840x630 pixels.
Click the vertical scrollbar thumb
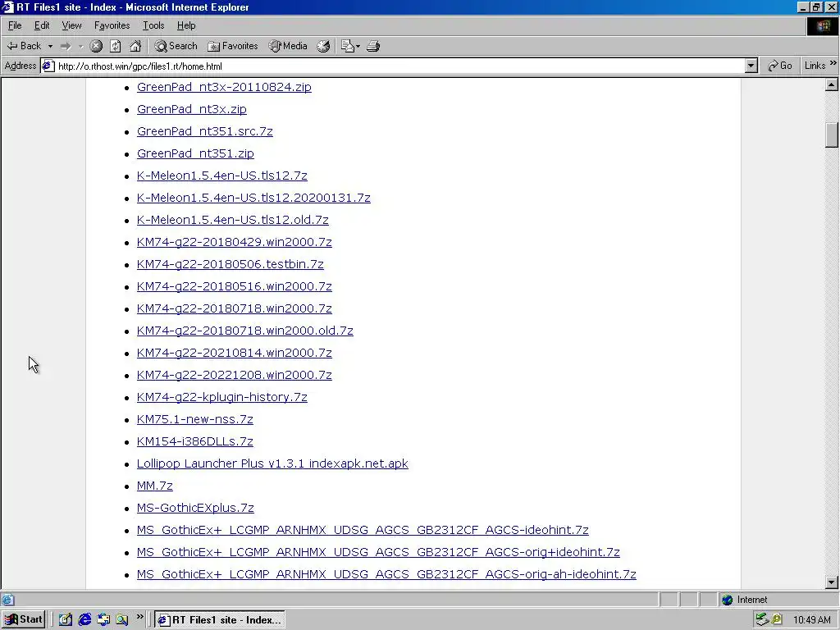click(x=831, y=135)
